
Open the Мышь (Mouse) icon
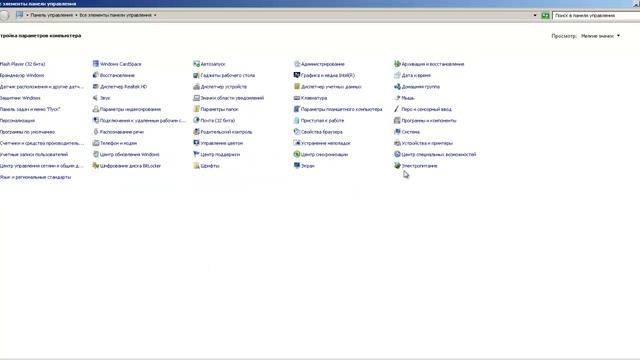(x=397, y=98)
